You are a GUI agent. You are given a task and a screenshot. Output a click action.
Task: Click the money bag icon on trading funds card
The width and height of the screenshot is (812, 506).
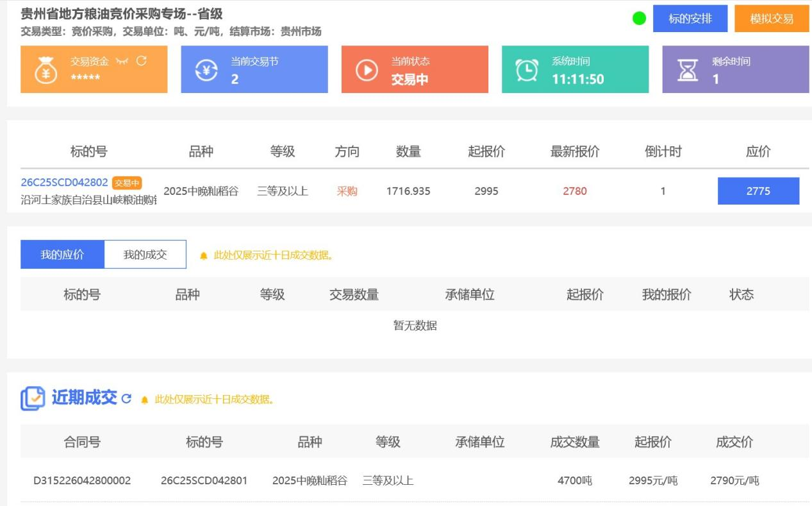click(x=46, y=70)
